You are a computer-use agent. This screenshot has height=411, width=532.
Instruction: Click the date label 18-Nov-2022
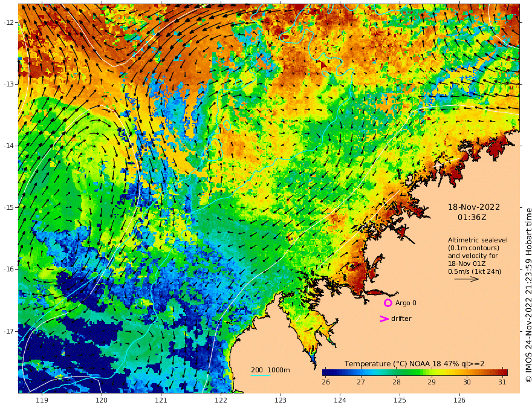point(473,207)
